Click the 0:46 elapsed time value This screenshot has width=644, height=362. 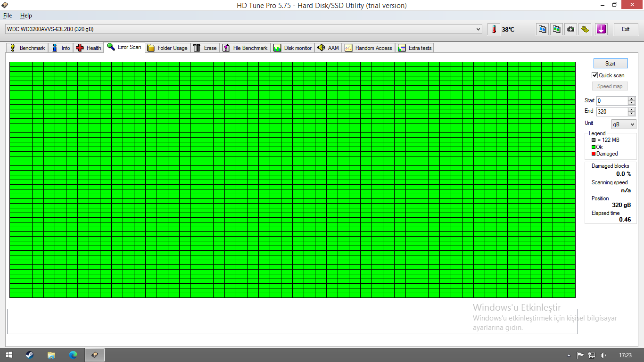(x=625, y=220)
